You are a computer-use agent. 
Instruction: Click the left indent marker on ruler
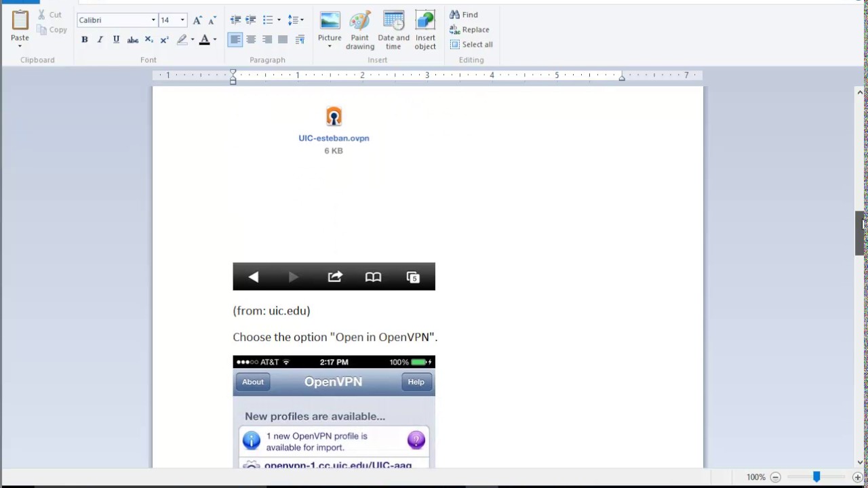(x=233, y=76)
